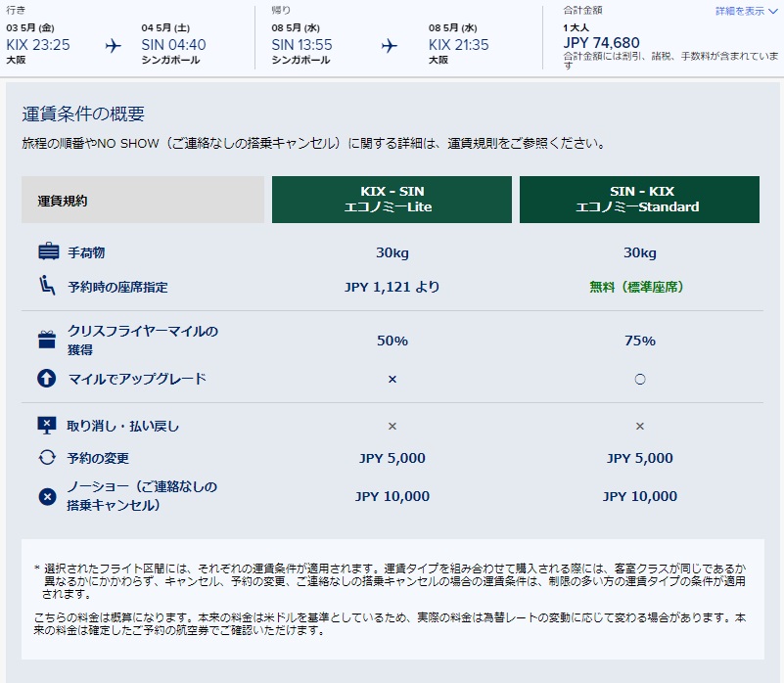Click the return departure SIN 13:55
Screen dimensions: 784x683
pyautogui.click(x=301, y=45)
